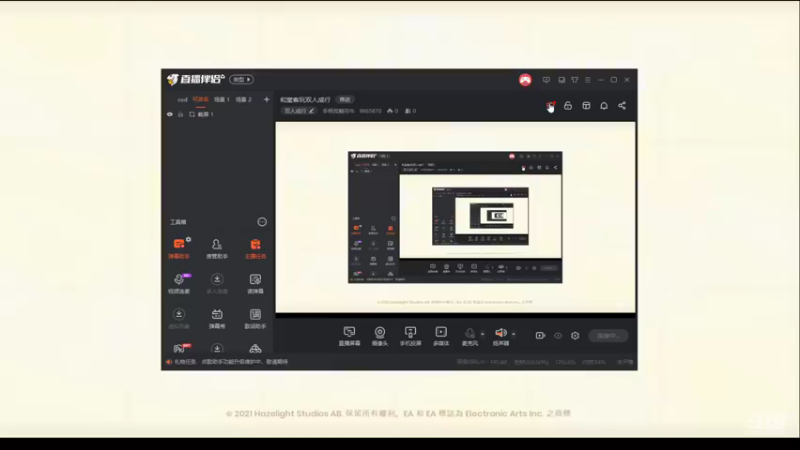
Task: Click the unlock padlock icon in header
Action: (568, 106)
